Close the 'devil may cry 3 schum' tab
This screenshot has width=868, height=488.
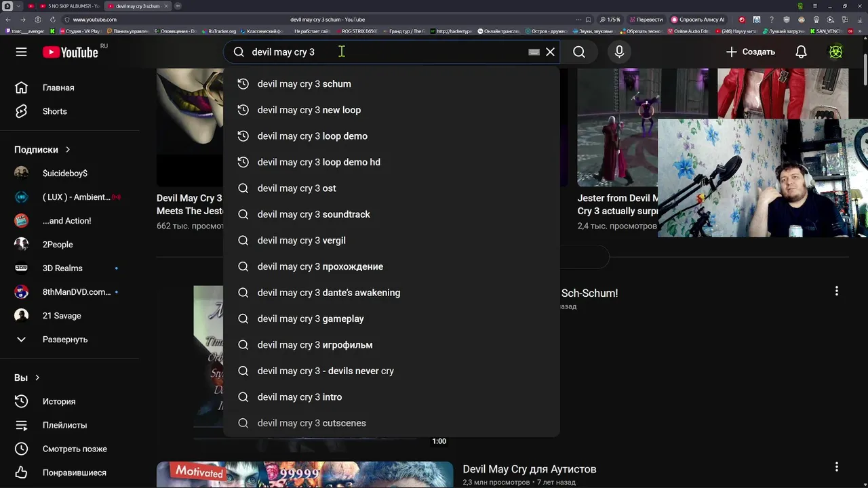(x=167, y=6)
